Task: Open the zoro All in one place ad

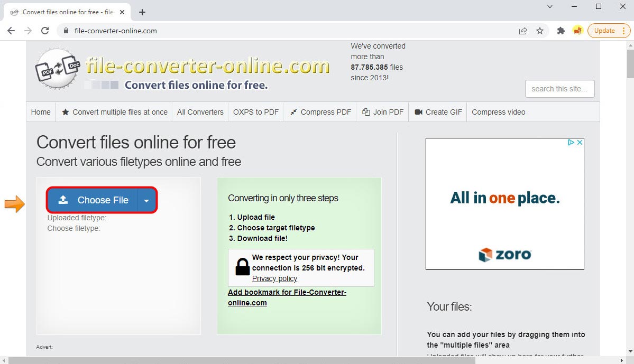Action: point(504,203)
